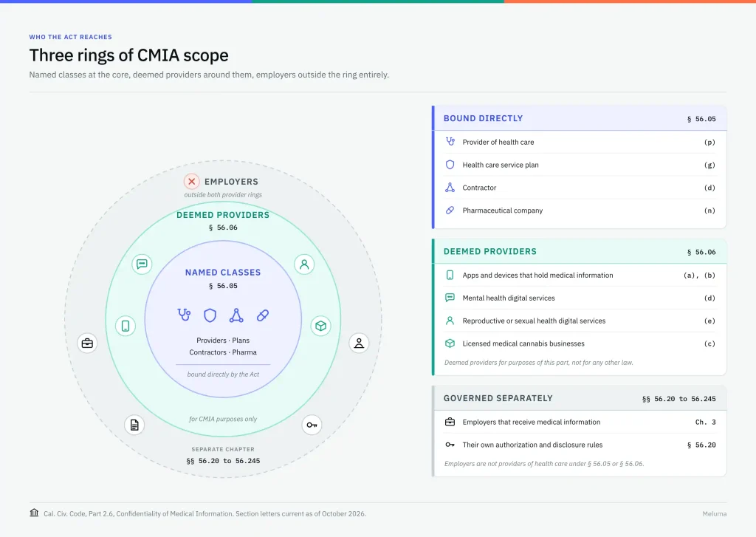Select the user silhouette icon on the outer dashed ring
This screenshot has height=537, width=756.
(x=359, y=343)
